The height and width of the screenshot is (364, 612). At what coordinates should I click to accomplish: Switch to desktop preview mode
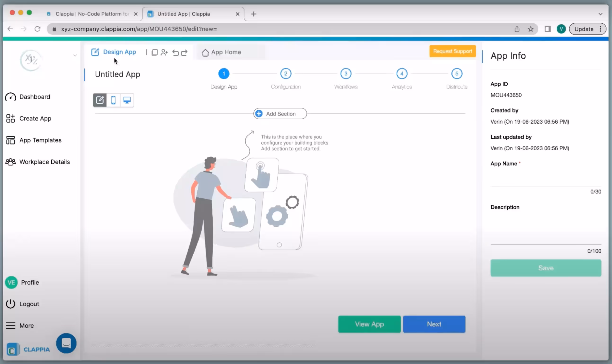(x=127, y=100)
